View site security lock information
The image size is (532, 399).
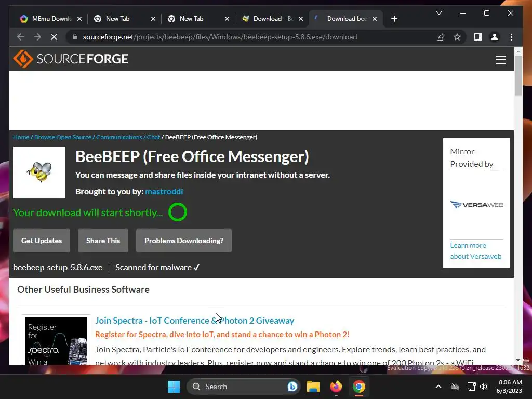pyautogui.click(x=75, y=37)
